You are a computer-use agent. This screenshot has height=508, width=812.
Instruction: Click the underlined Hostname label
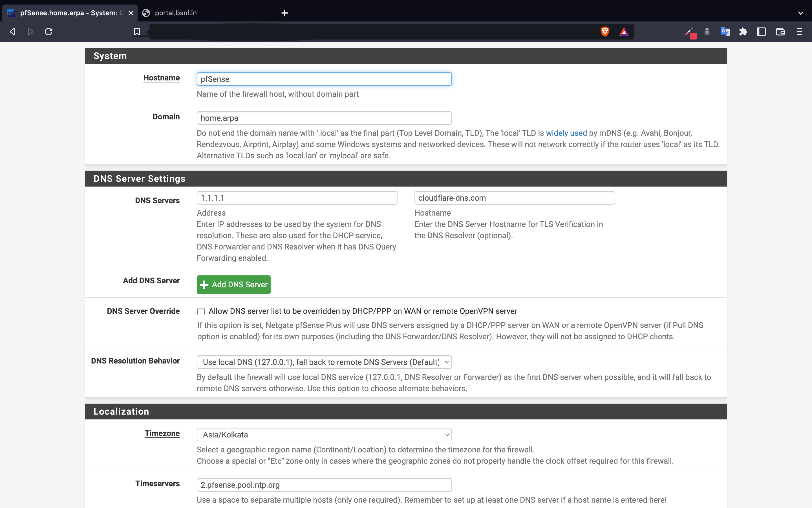161,78
